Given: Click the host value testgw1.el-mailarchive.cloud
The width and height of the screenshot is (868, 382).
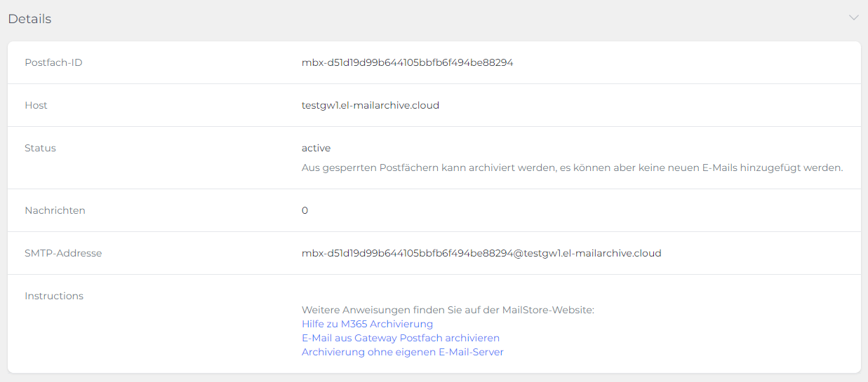Looking at the screenshot, I should (x=370, y=105).
